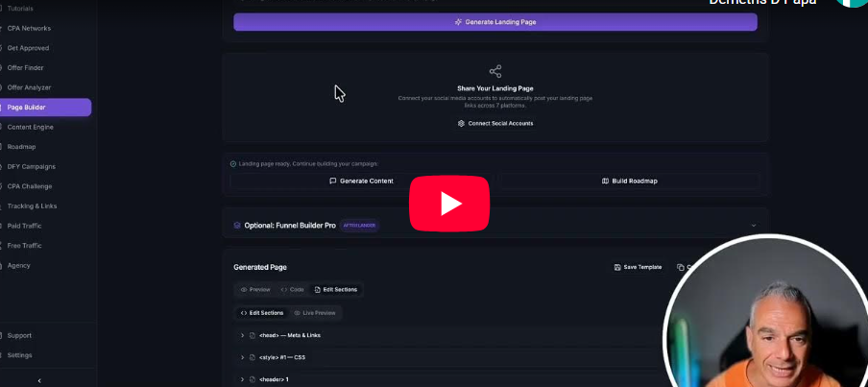Viewport: 868px width, 387px height.
Task: Open Offer Finder in the sidebar
Action: (x=26, y=68)
